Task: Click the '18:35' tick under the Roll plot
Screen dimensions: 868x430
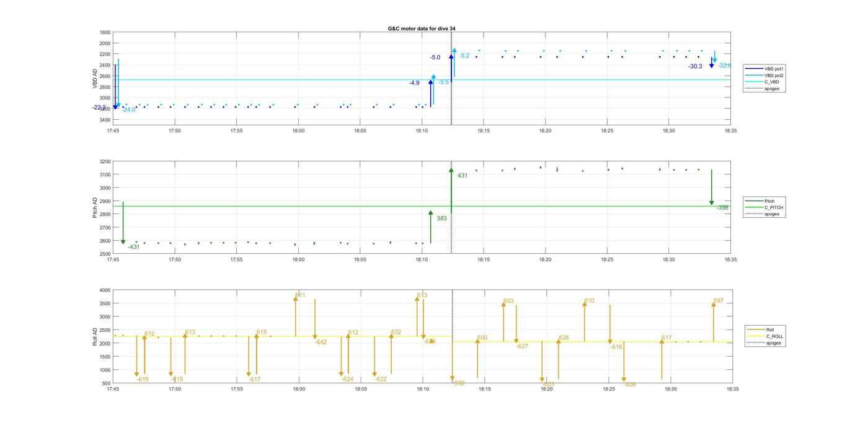Action: click(732, 389)
